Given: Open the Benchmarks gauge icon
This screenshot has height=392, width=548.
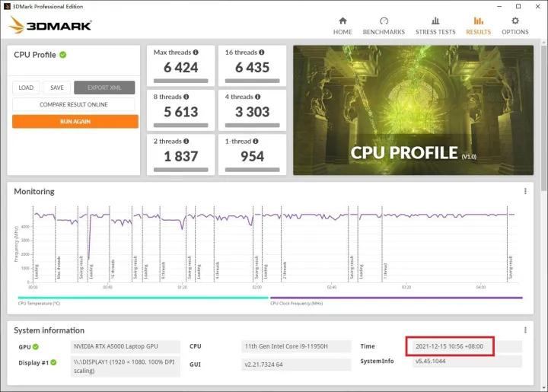Looking at the screenshot, I should [x=384, y=21].
